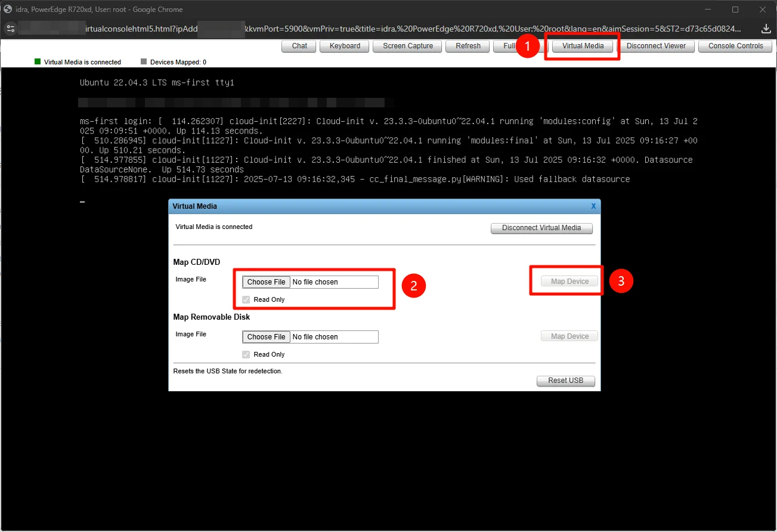This screenshot has width=777, height=532.
Task: Click the Refresh button
Action: tap(468, 46)
